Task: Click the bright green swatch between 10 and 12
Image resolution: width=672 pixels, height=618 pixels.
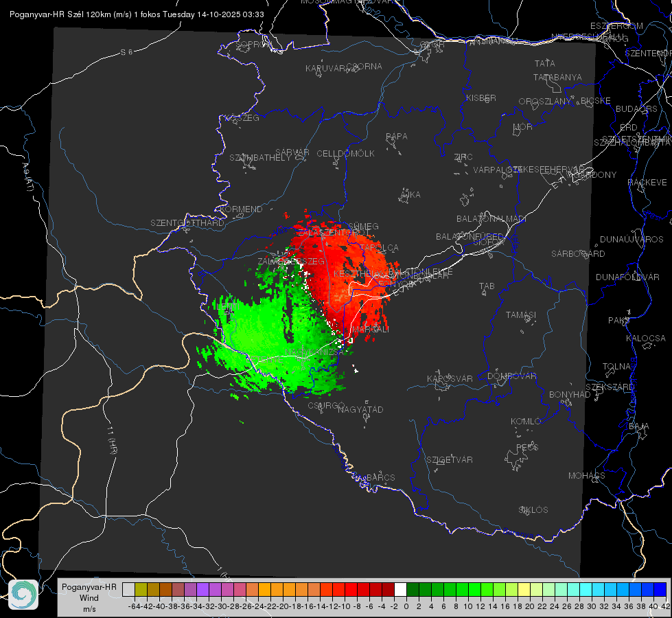Action: click(474, 589)
